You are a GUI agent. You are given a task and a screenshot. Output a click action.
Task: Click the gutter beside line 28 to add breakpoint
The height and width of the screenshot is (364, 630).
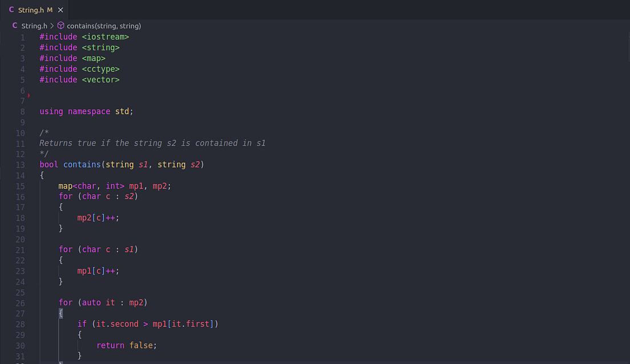[30, 323]
